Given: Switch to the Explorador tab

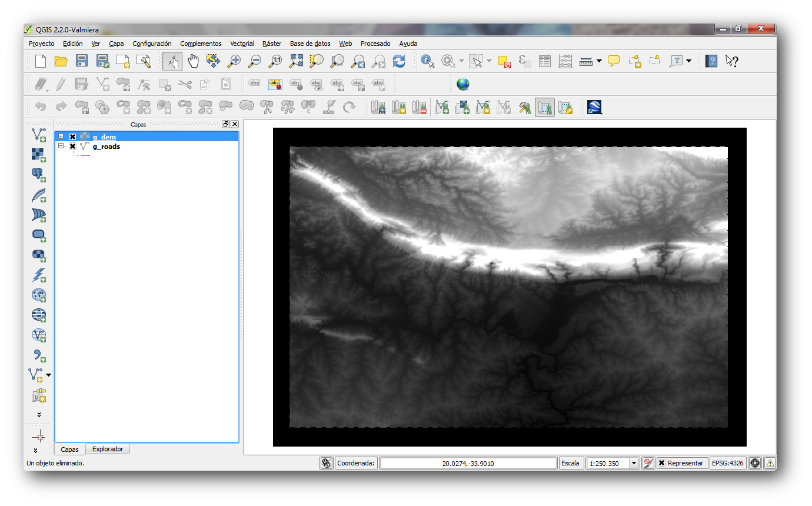Looking at the screenshot, I should click(108, 449).
